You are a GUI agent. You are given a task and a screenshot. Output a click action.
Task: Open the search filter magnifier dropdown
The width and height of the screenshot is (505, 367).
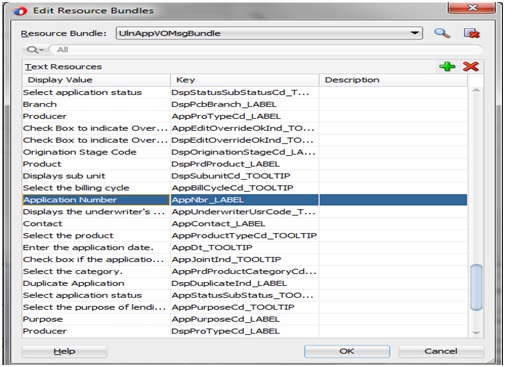tap(35, 50)
